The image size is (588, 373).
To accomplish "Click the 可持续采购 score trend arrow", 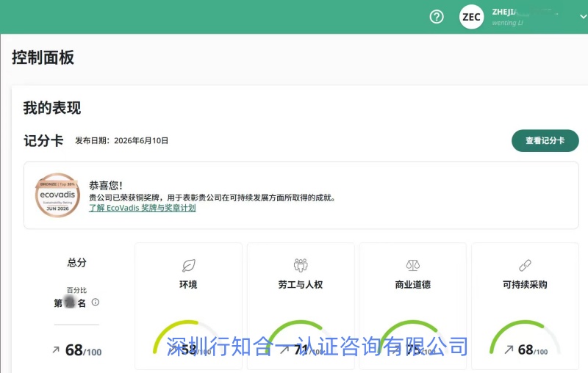I will (509, 350).
